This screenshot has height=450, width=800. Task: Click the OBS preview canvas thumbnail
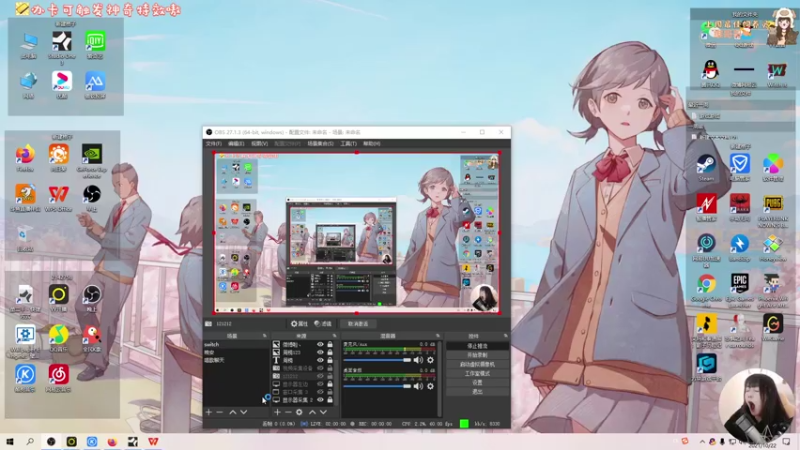[x=356, y=233]
